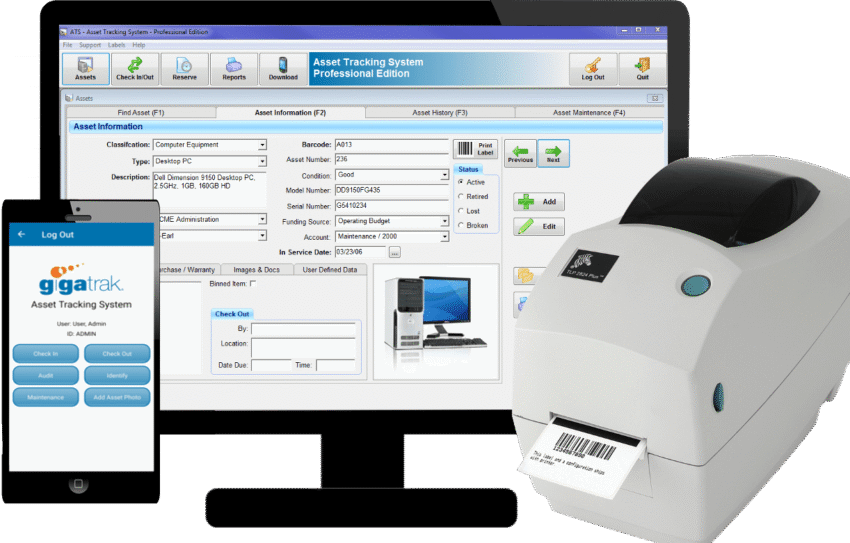The image size is (850, 543).
Task: Open the Reserve toolbar icon
Action: tap(184, 68)
